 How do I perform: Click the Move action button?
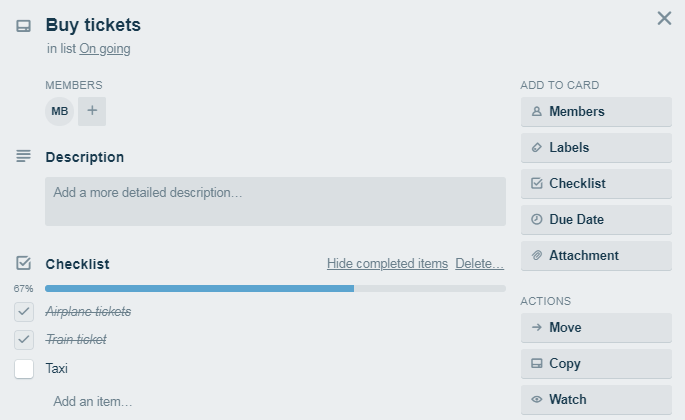click(x=596, y=328)
